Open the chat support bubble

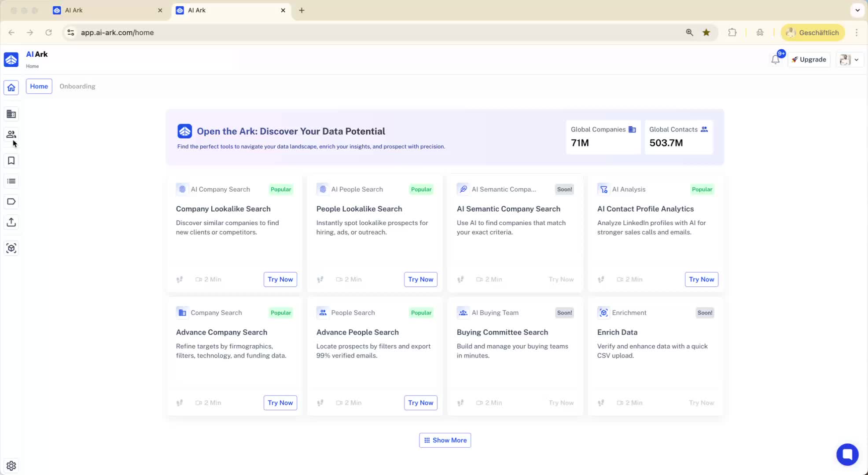pos(847,454)
